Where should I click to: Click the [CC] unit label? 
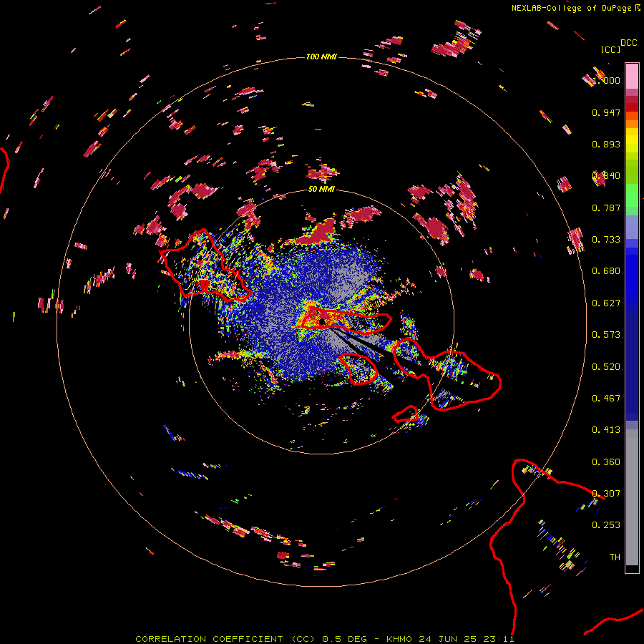point(610,49)
